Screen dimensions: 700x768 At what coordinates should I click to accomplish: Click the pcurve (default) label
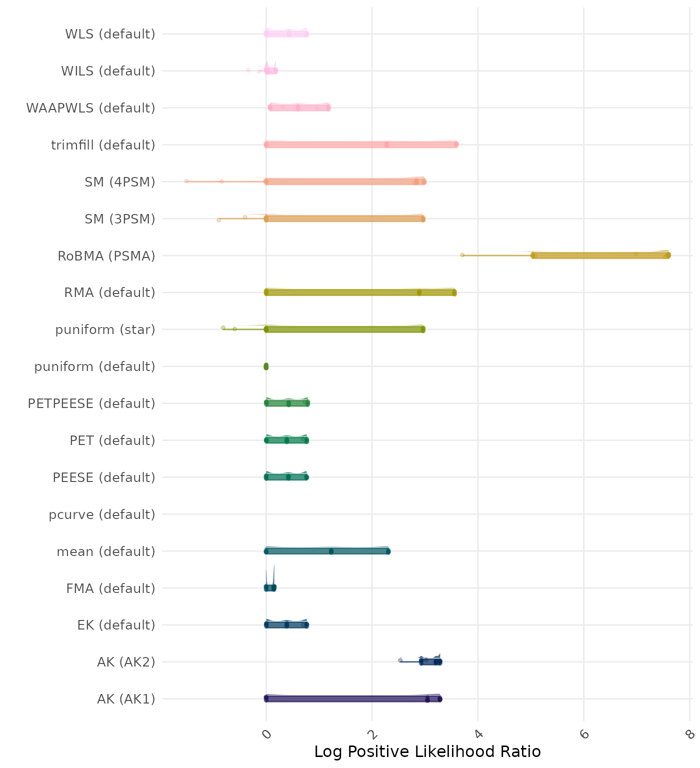[102, 514]
